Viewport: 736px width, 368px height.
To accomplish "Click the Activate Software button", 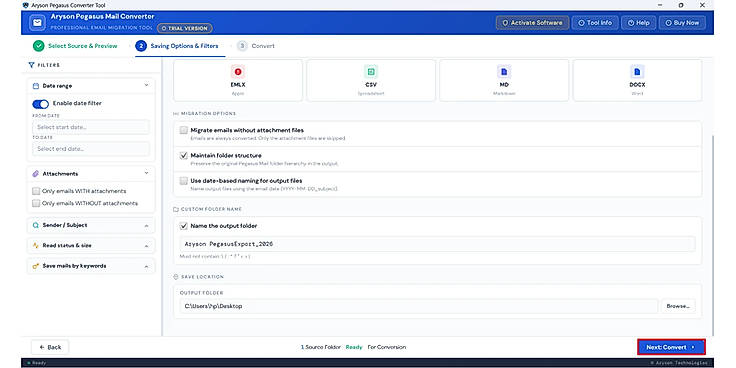I will coord(532,23).
